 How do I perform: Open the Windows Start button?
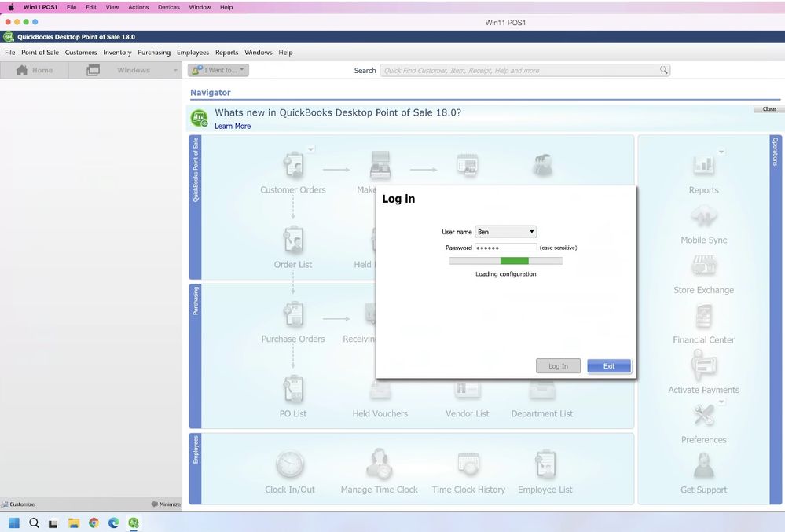click(x=14, y=523)
